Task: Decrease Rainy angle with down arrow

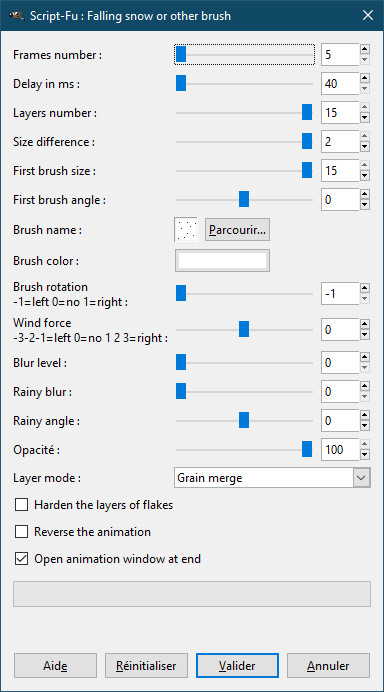Action: [x=365, y=426]
